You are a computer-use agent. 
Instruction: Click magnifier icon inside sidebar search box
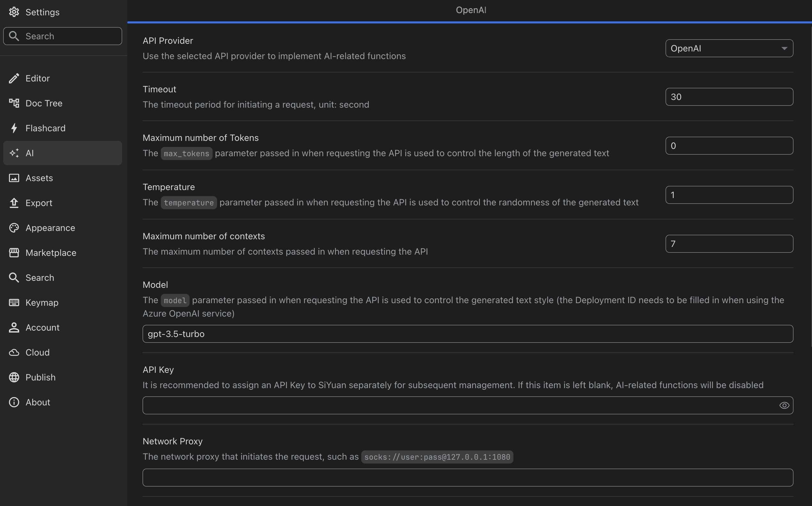pyautogui.click(x=14, y=36)
